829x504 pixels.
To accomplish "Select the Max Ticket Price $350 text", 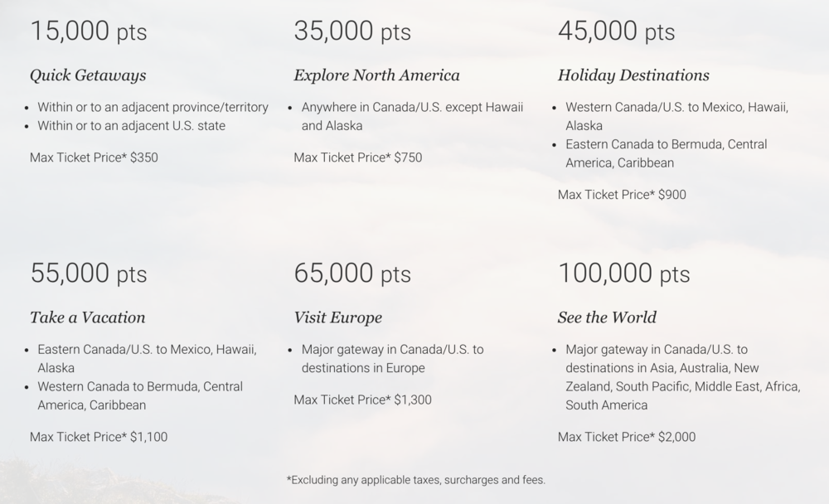I will coord(94,157).
